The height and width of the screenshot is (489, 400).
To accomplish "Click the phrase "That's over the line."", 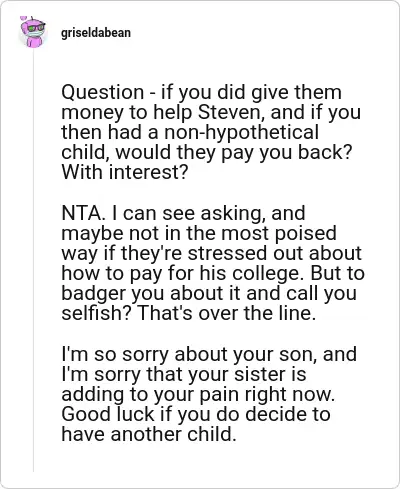I will click(x=226, y=313).
